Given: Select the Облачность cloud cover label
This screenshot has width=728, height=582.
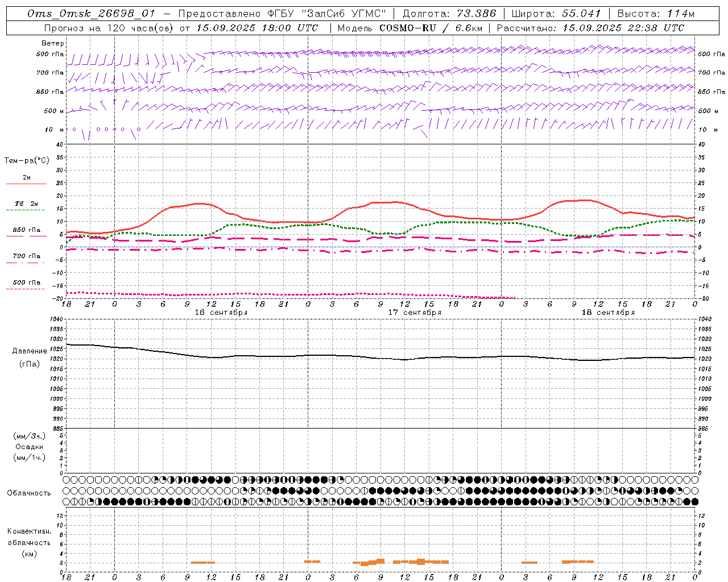Looking at the screenshot, I should click(29, 493).
